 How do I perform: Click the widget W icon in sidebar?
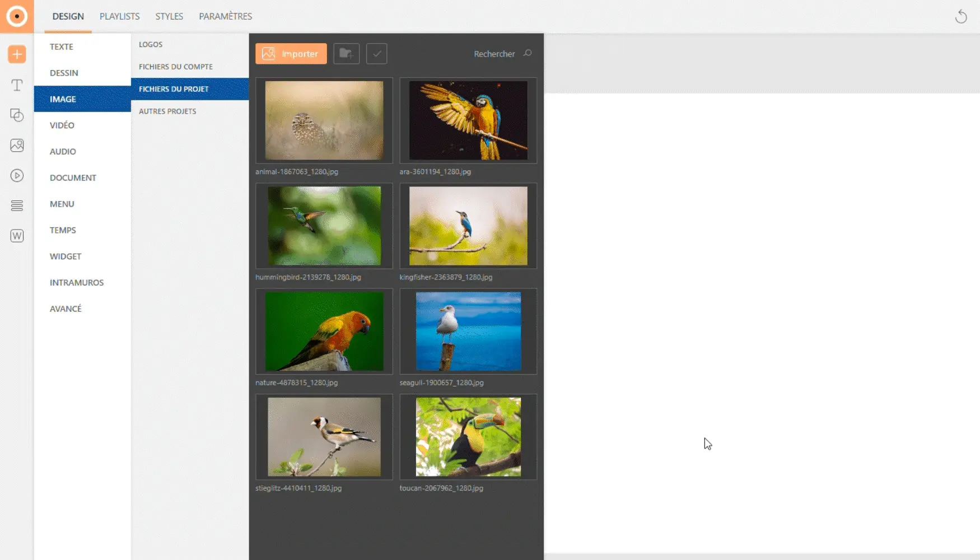click(17, 236)
